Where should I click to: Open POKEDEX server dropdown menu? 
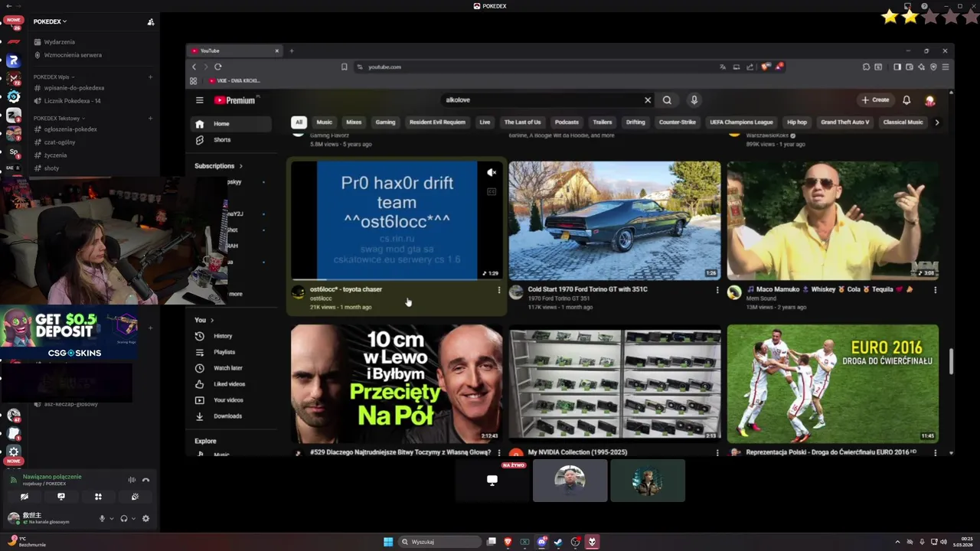(x=50, y=21)
